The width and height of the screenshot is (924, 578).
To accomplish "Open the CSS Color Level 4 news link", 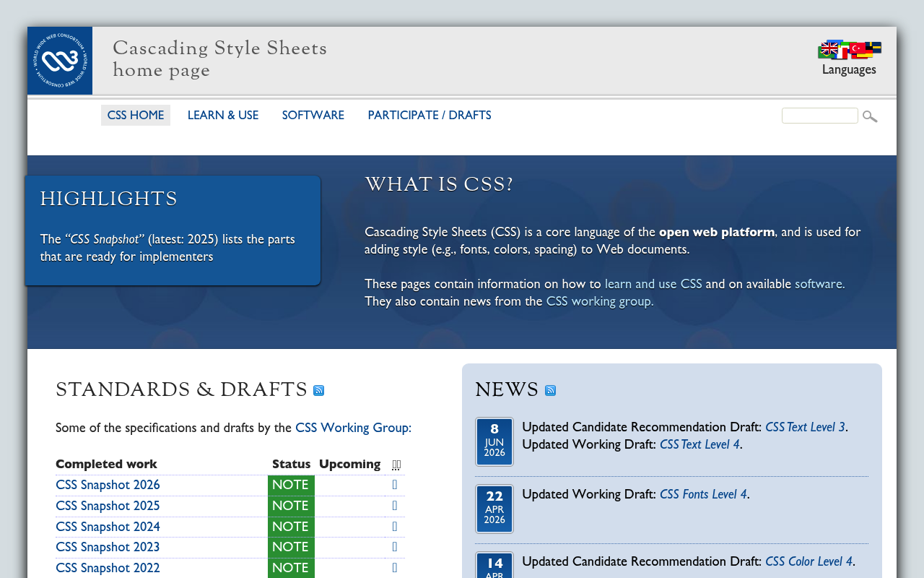I will click(x=808, y=561).
